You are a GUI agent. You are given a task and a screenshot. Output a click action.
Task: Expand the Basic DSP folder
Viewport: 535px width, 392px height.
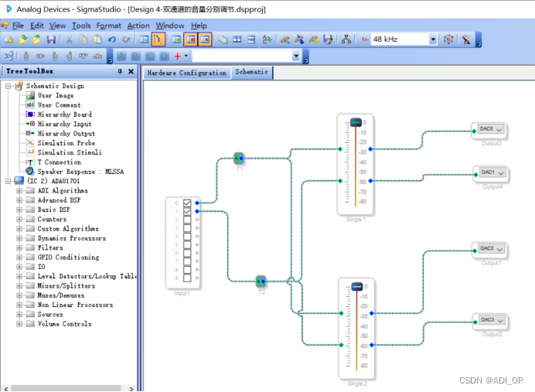click(x=19, y=210)
